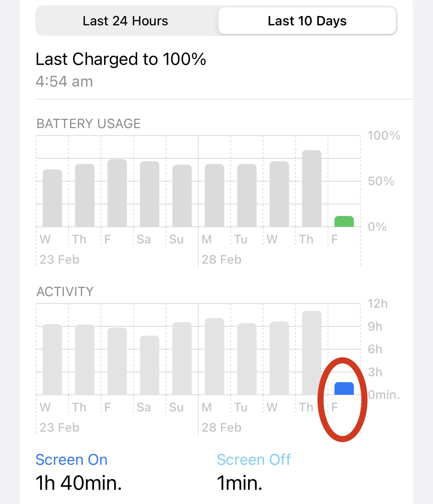Select the Last 10 Days tab
The height and width of the screenshot is (504, 433).
pyautogui.click(x=307, y=21)
